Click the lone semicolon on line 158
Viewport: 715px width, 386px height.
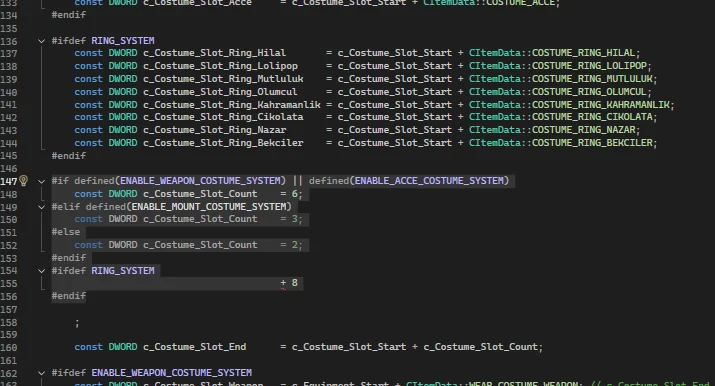(x=77, y=323)
